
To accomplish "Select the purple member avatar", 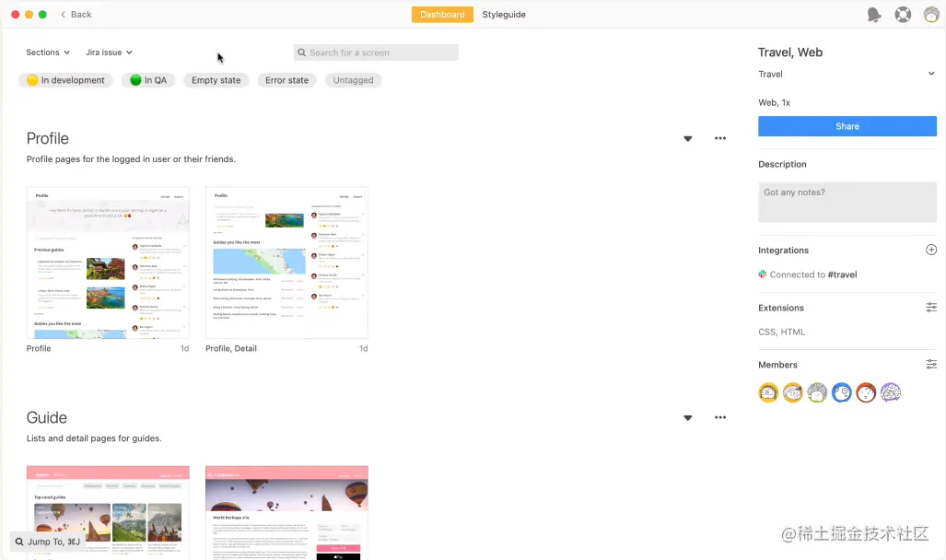I will (890, 393).
